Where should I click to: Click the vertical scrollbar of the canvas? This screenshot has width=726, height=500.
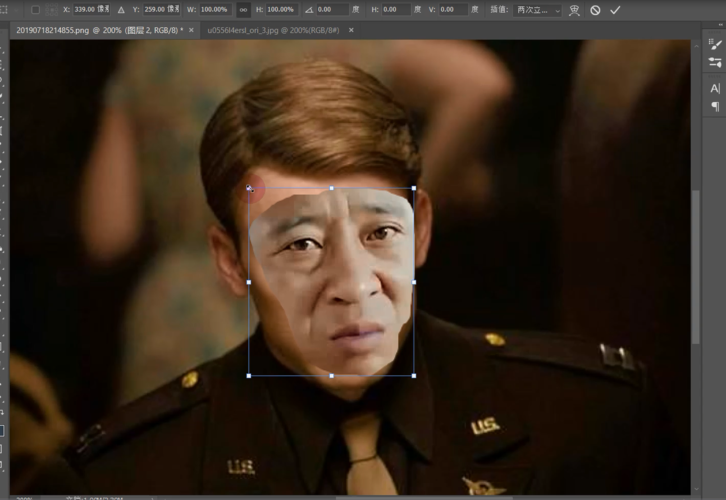click(x=696, y=267)
